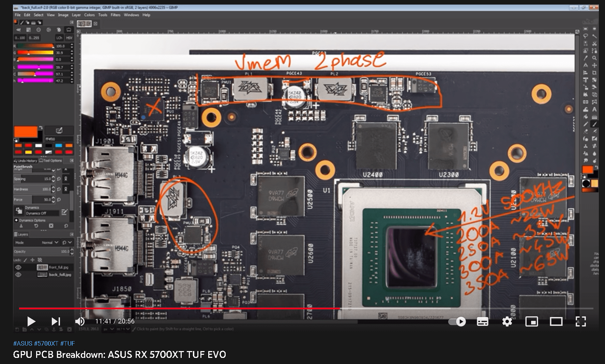
Task: Click the hex color field ff4f00
Action: tap(59, 139)
